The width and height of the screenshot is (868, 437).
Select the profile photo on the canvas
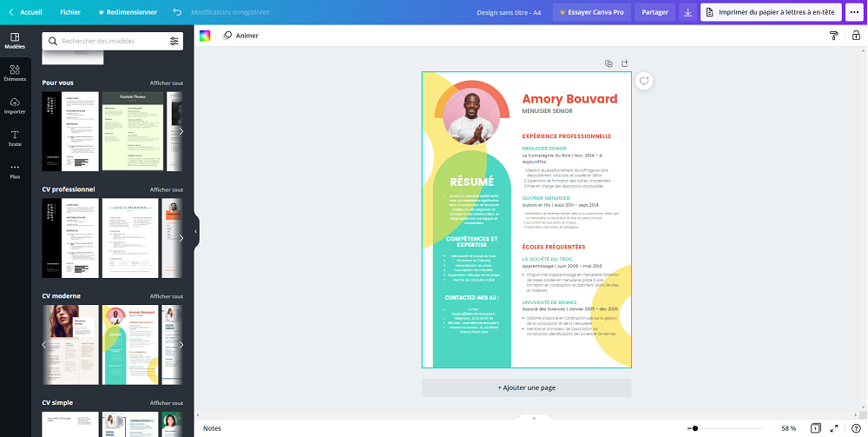tap(471, 117)
